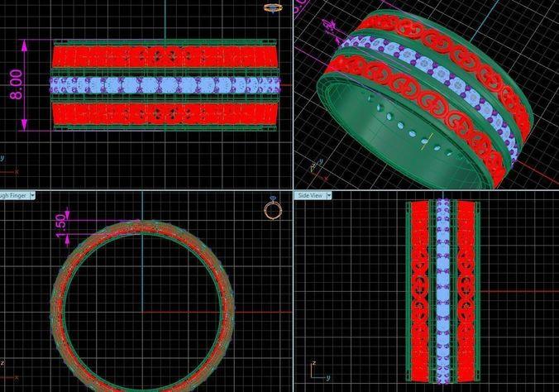Click the Through Finger viewport label

(x=13, y=195)
